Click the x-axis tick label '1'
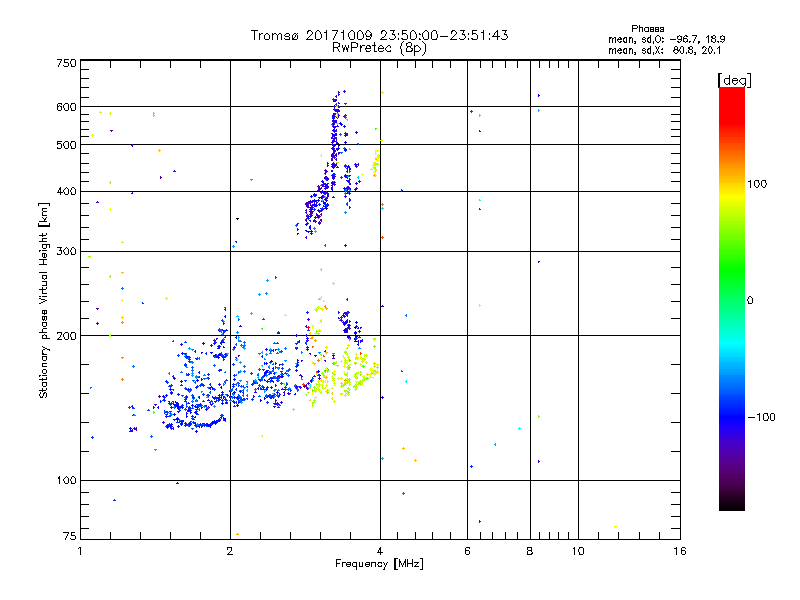 tap(80, 551)
